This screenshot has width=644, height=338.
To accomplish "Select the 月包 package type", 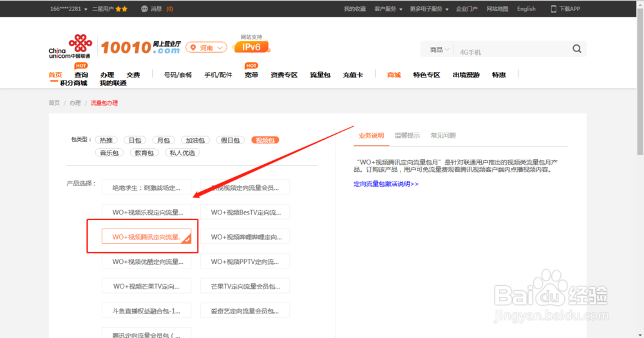I will point(164,140).
